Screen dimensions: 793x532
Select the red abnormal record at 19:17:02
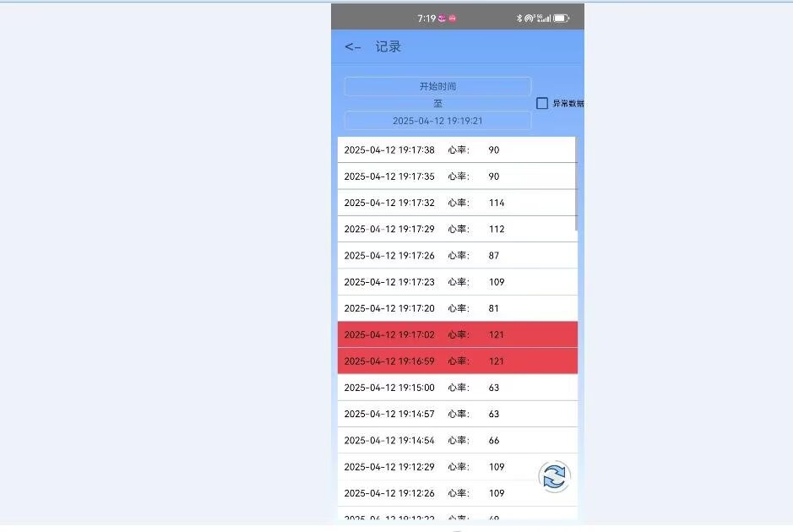(x=457, y=334)
